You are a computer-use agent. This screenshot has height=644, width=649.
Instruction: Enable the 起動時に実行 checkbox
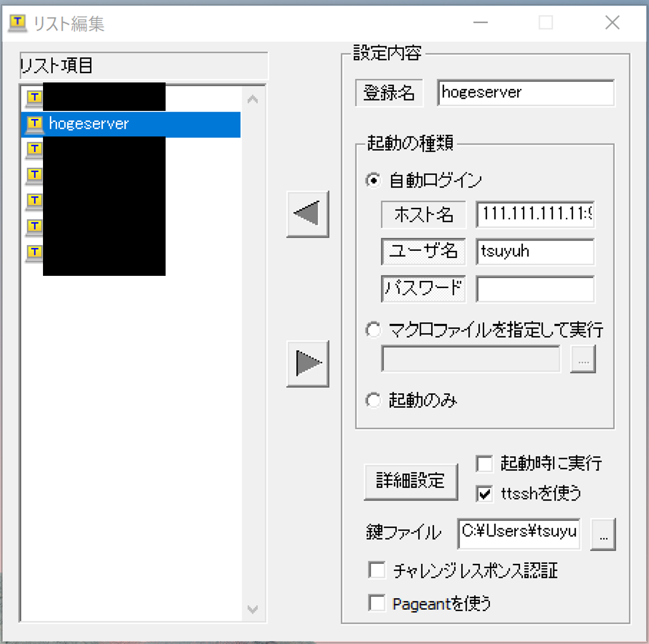pos(484,463)
